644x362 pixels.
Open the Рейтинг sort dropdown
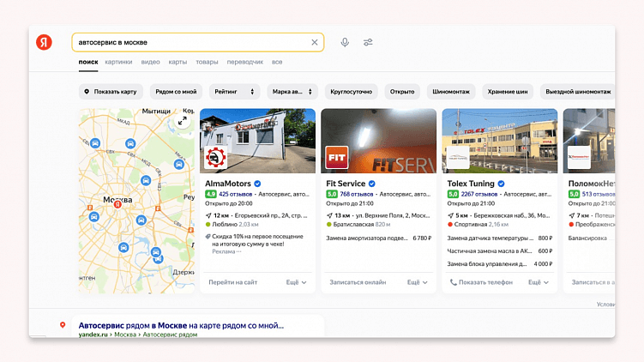click(x=234, y=92)
